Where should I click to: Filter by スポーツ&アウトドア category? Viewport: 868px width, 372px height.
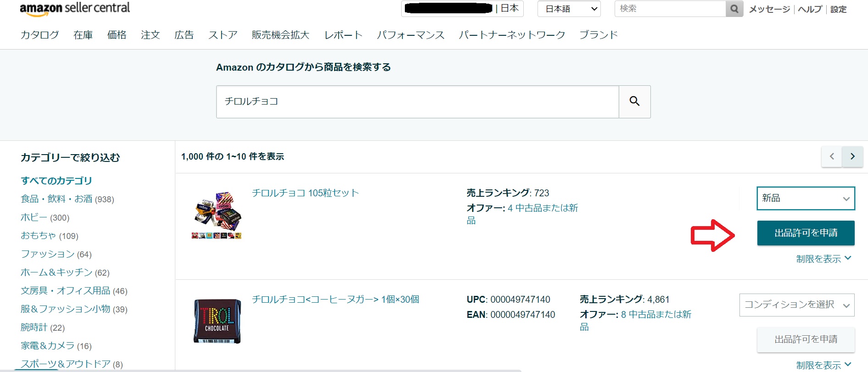tap(72, 364)
